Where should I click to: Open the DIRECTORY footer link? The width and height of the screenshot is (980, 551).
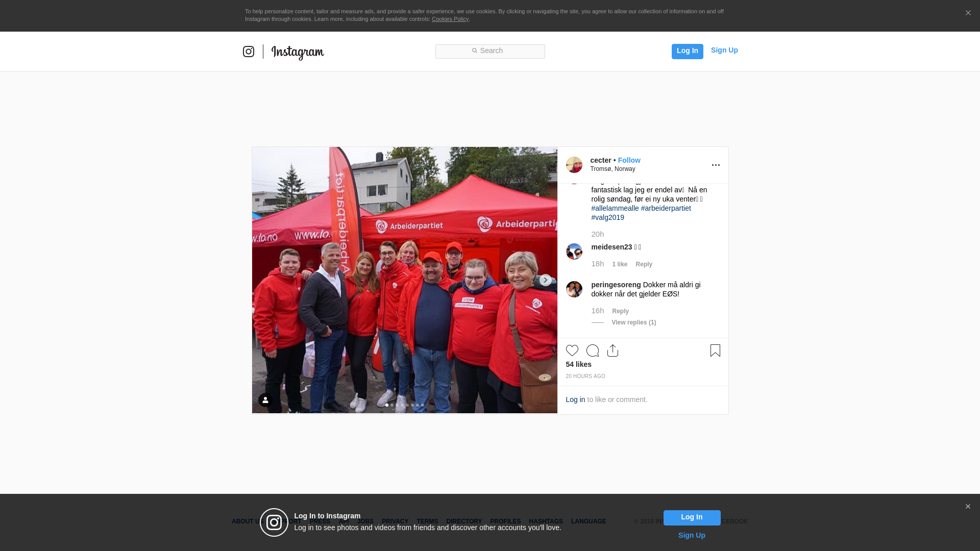click(x=464, y=521)
